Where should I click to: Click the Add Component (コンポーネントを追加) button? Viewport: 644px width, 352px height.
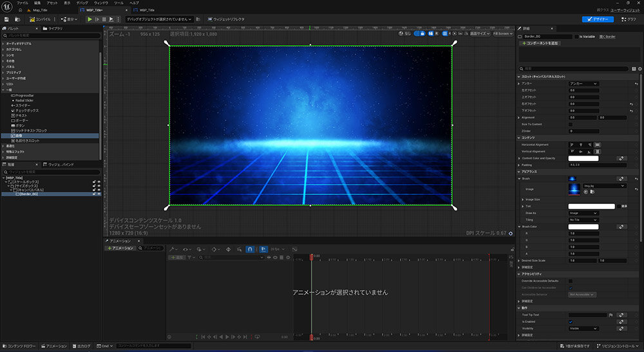point(539,43)
